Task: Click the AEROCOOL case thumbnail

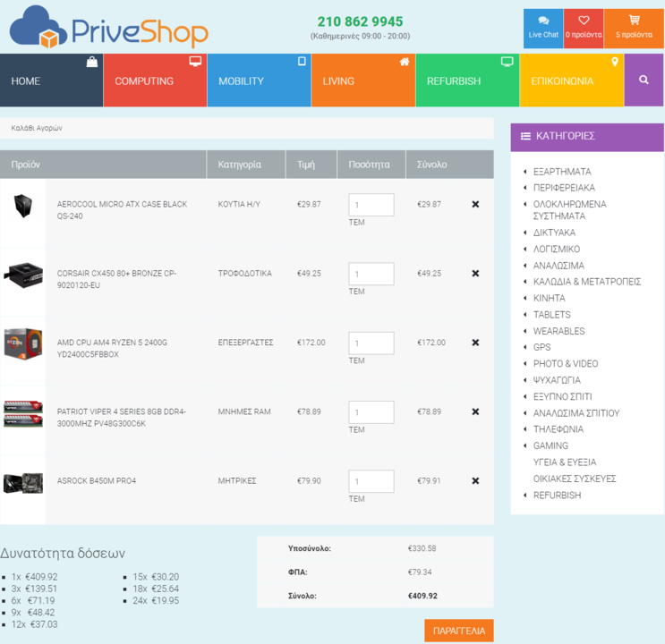Action: tap(23, 206)
